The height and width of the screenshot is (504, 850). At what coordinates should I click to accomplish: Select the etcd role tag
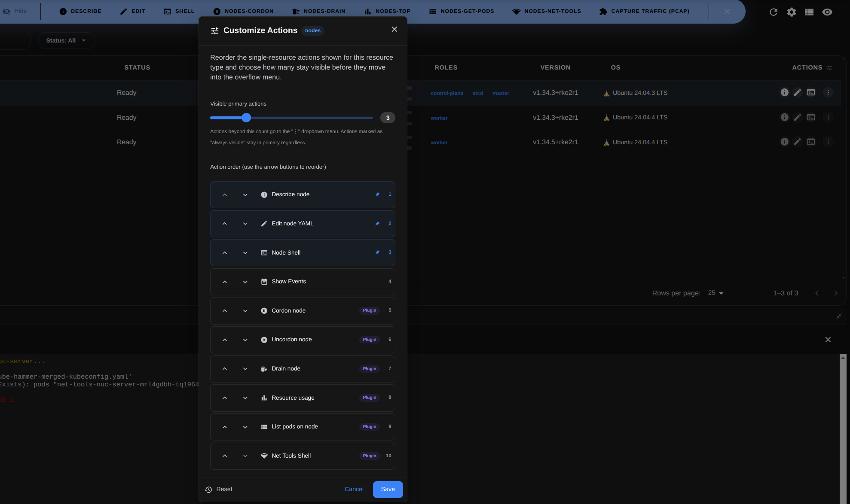click(477, 93)
